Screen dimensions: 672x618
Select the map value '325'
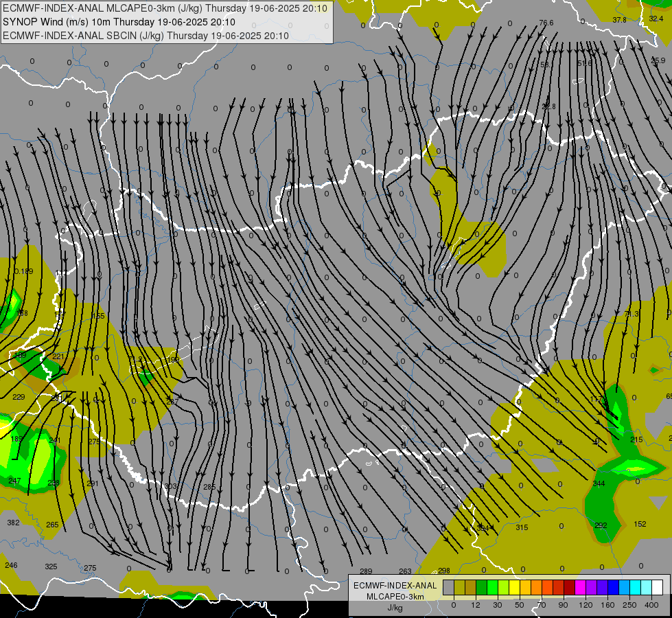click(51, 566)
